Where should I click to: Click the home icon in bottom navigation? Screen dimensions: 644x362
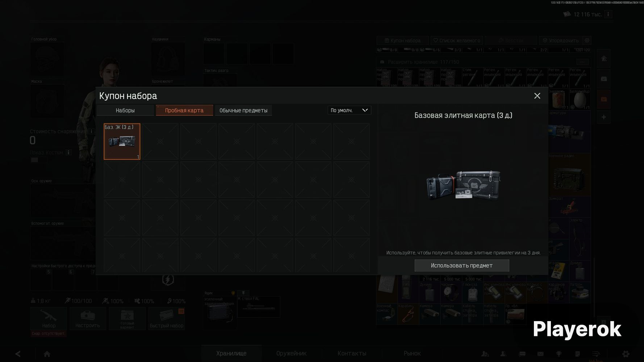click(47, 354)
